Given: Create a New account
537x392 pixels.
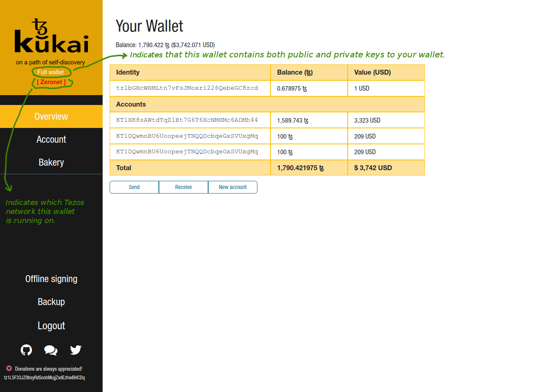Looking at the screenshot, I should pos(232,187).
